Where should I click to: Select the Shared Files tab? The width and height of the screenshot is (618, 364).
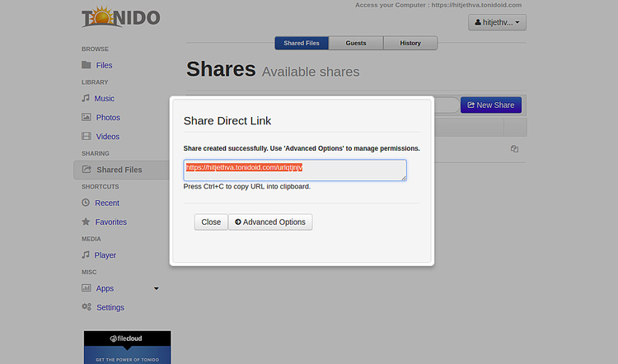click(x=302, y=43)
